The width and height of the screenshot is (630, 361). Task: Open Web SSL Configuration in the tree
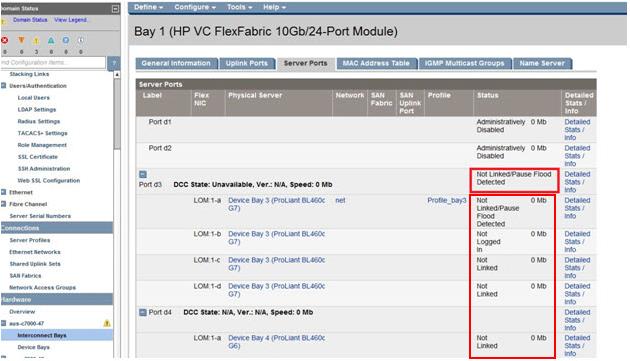click(x=49, y=180)
